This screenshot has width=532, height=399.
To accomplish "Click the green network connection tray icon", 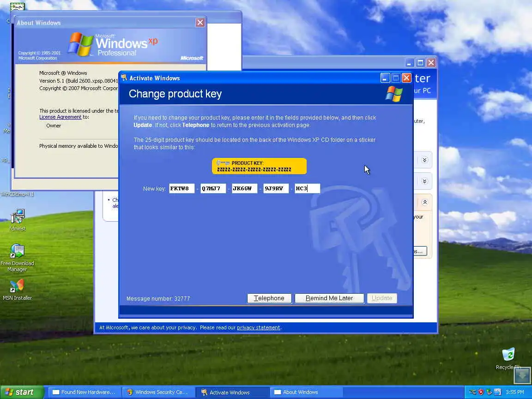I will click(489, 392).
